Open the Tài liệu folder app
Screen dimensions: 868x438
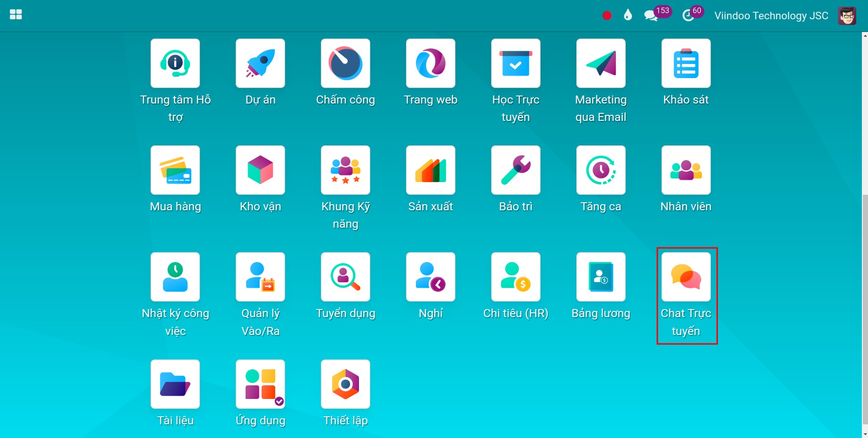point(175,384)
